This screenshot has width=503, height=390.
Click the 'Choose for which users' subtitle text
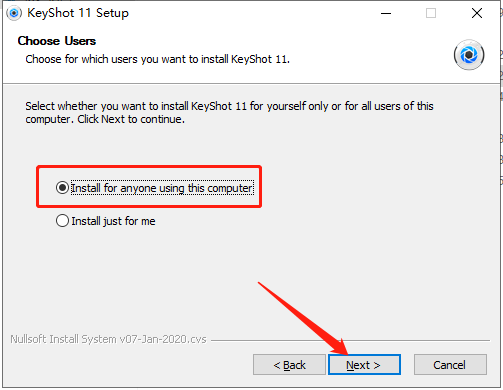pyautogui.click(x=158, y=59)
